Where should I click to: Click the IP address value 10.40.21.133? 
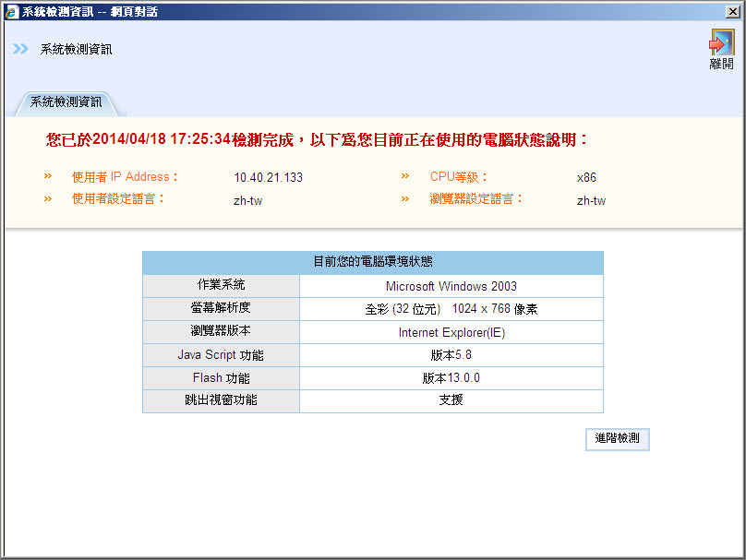[268, 177]
